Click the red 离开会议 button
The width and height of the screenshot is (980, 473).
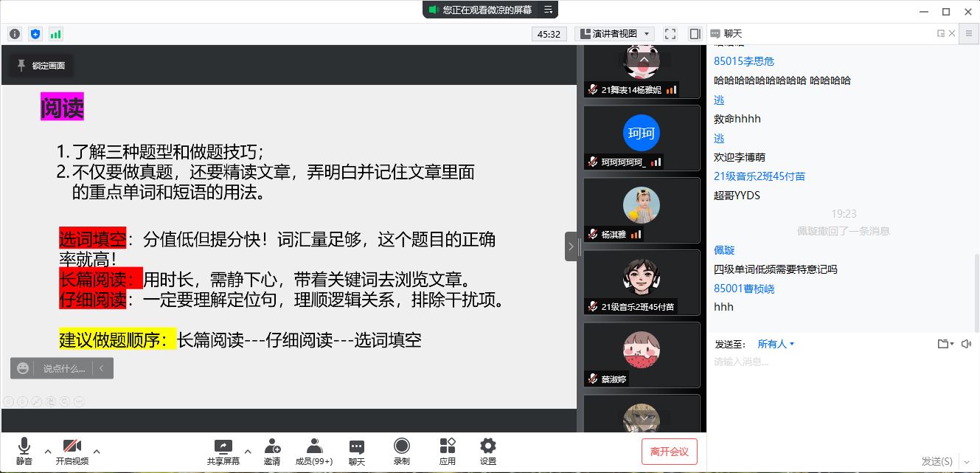pos(669,452)
